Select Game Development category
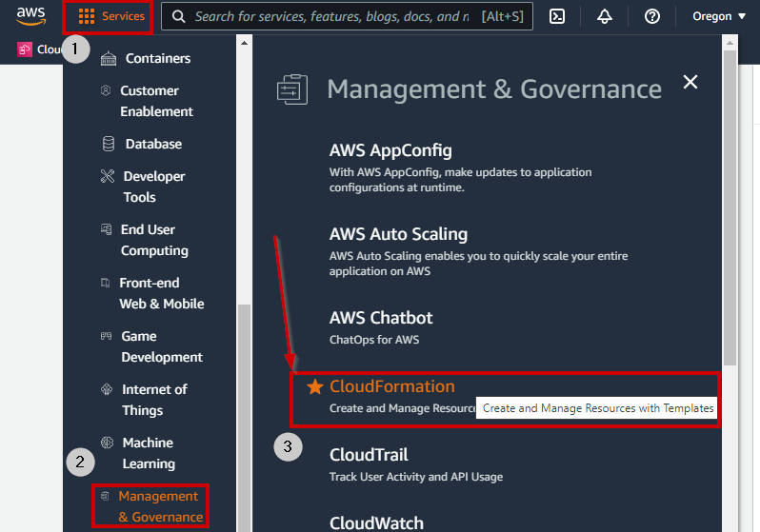 [162, 347]
